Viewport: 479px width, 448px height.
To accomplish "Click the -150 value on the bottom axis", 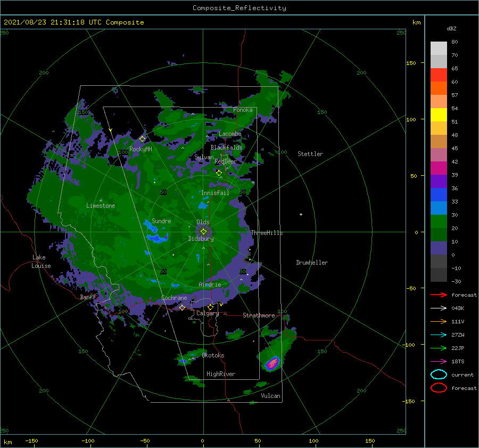I will [31, 441].
